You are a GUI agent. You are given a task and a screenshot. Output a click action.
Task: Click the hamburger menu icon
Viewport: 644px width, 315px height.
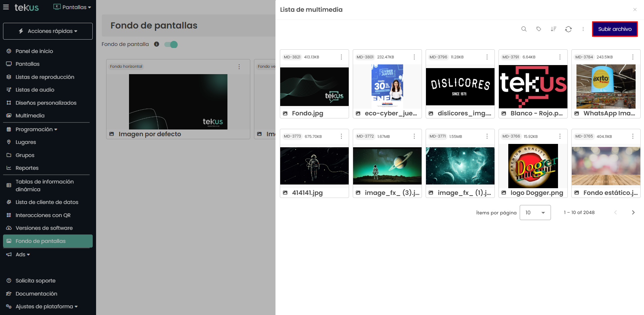[x=6, y=7]
